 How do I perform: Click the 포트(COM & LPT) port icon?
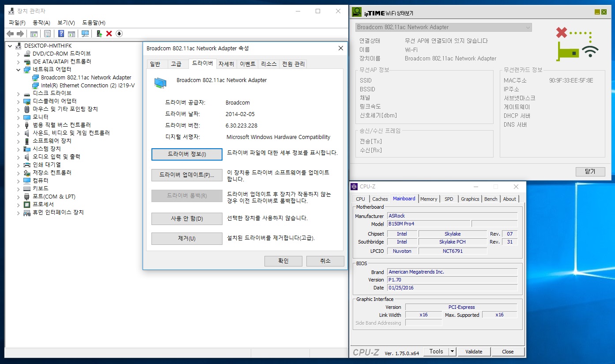click(x=27, y=196)
